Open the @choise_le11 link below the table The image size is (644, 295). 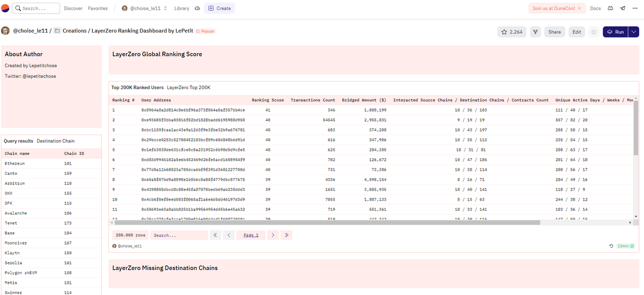click(129, 246)
